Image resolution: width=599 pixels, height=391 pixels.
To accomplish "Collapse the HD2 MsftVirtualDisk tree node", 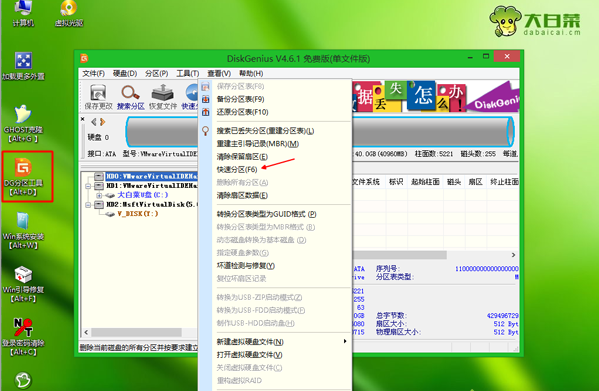I will [x=88, y=205].
